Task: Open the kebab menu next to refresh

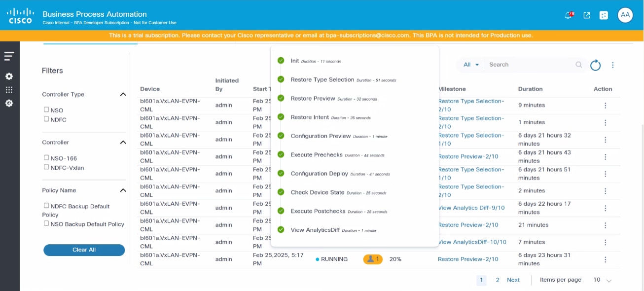Action: tap(613, 65)
